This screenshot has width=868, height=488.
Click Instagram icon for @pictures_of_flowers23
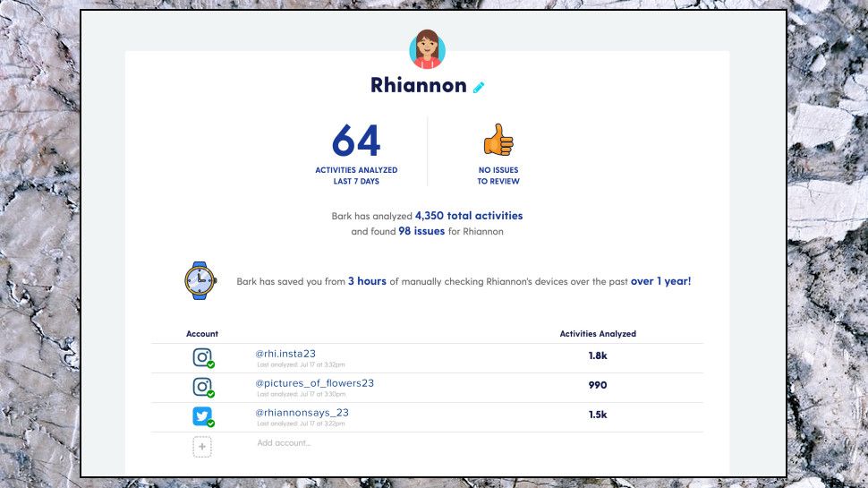click(x=202, y=387)
